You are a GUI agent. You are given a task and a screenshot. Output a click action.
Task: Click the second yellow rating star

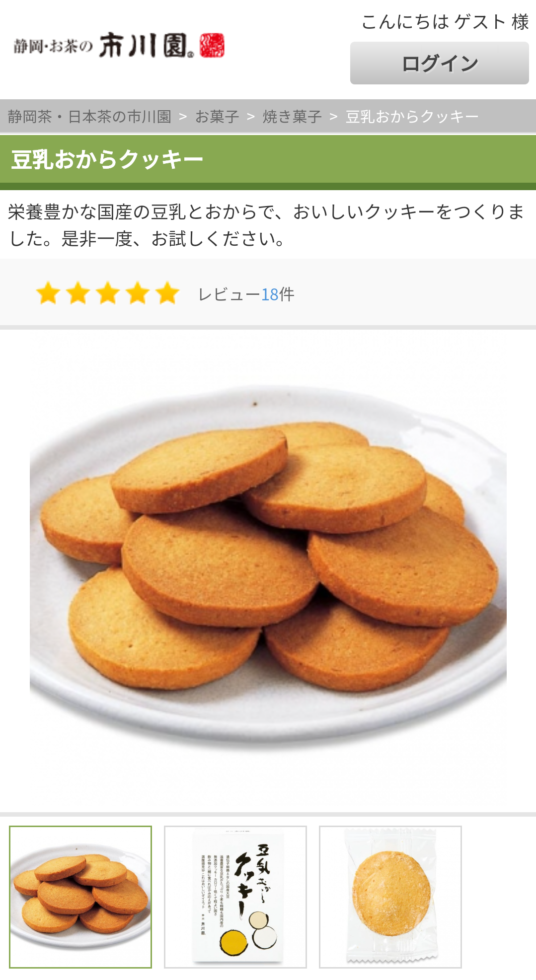point(78,293)
